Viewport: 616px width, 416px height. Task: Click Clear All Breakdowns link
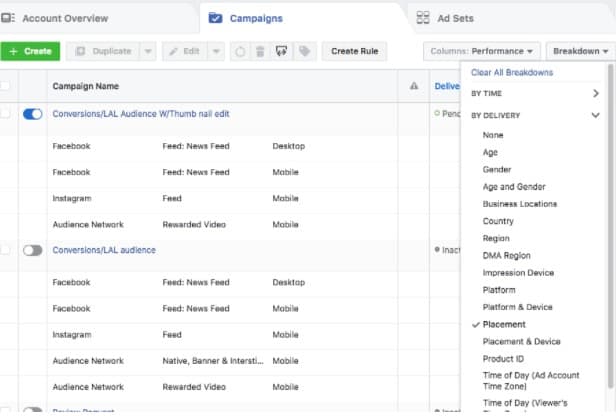(512, 73)
